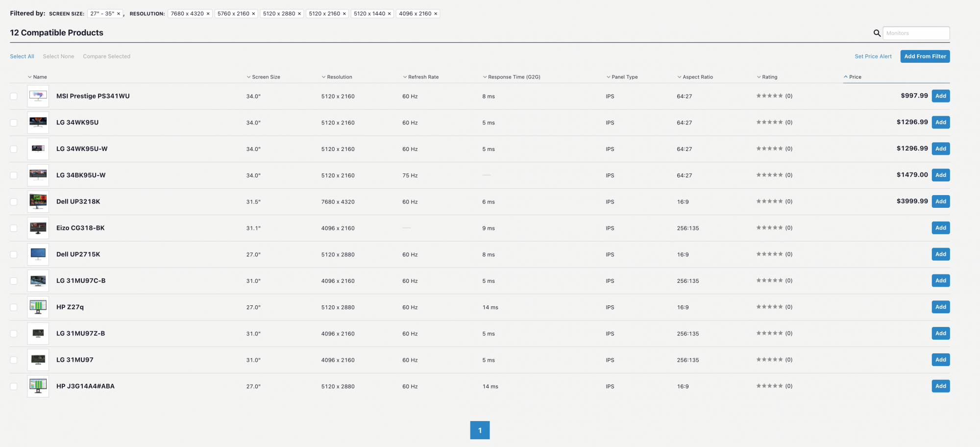This screenshot has height=447, width=980.
Task: Remove the 5120 x 2160 resolution filter
Action: click(x=344, y=14)
